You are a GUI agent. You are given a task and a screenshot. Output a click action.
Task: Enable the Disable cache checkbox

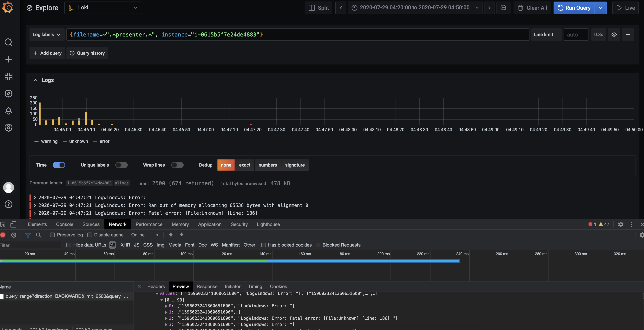coord(89,235)
